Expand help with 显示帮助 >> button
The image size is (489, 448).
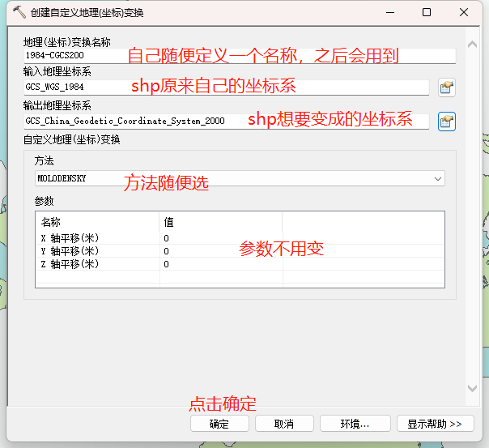pyautogui.click(x=435, y=424)
